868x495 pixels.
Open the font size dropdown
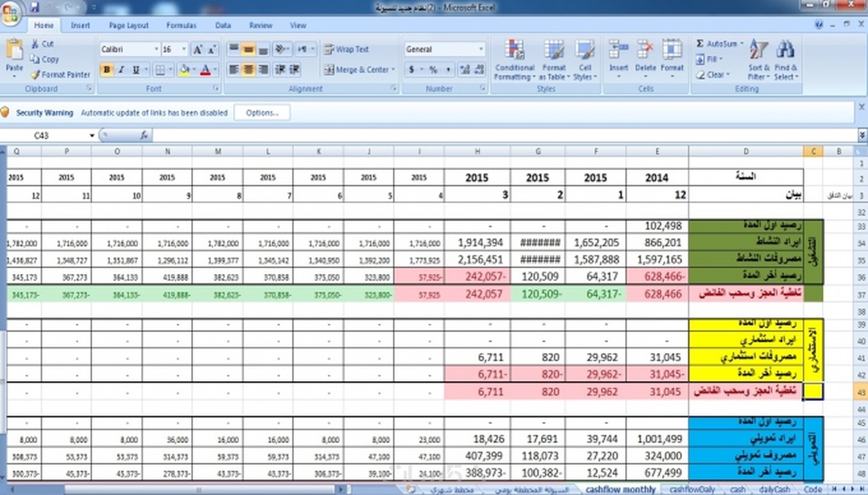coord(184,49)
